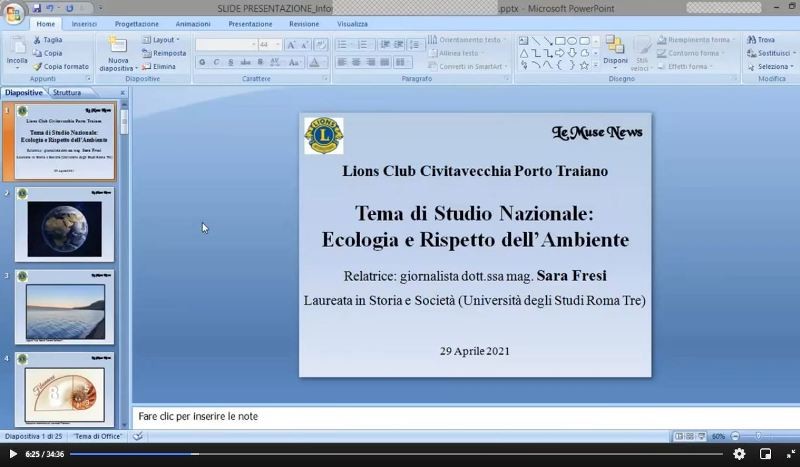800x467 pixels.
Task: Switch to the Animazioni tab
Action: point(193,24)
